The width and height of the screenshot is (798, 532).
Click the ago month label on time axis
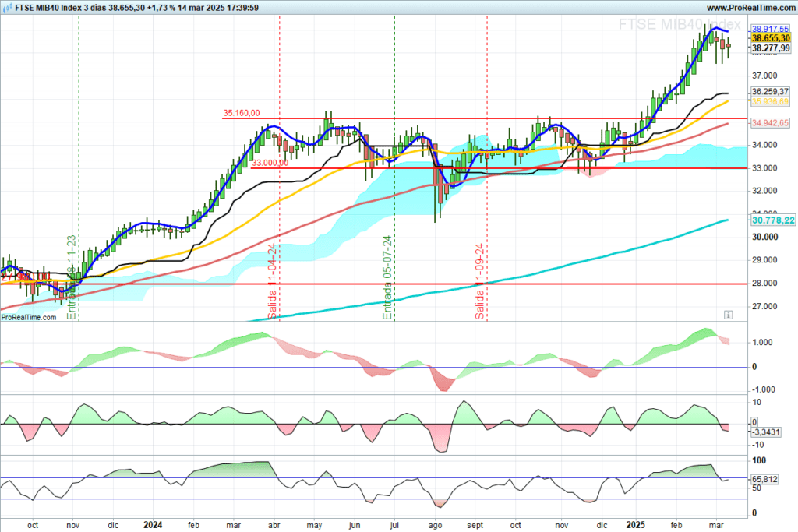pos(435,526)
